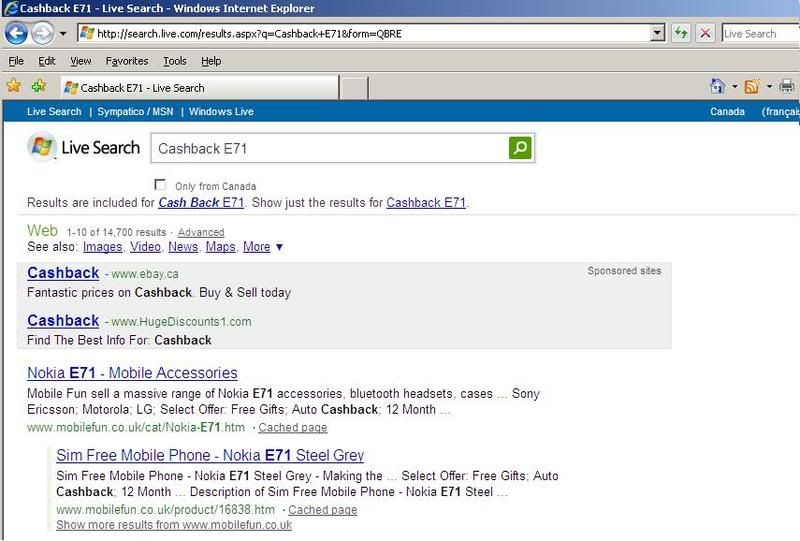
Task: Open Favorites Center star icon
Action: 14,86
